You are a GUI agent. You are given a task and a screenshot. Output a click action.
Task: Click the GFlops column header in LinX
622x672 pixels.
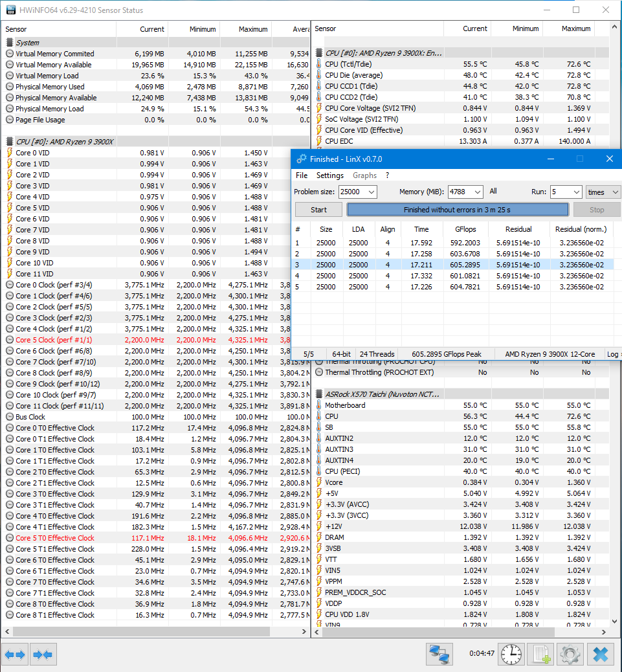pyautogui.click(x=465, y=229)
